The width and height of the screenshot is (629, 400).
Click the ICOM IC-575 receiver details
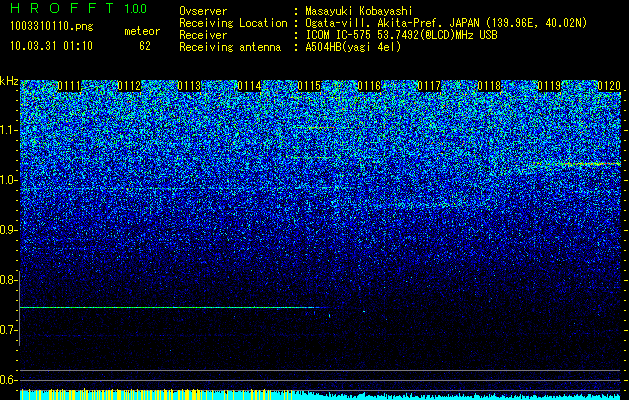[x=402, y=35]
